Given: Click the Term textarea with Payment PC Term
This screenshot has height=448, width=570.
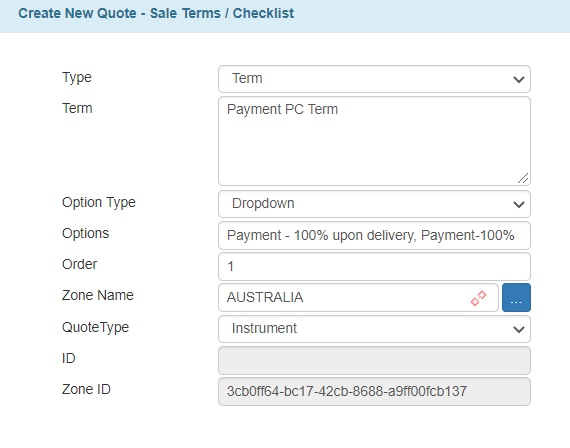Looking at the screenshot, I should pos(374,141).
